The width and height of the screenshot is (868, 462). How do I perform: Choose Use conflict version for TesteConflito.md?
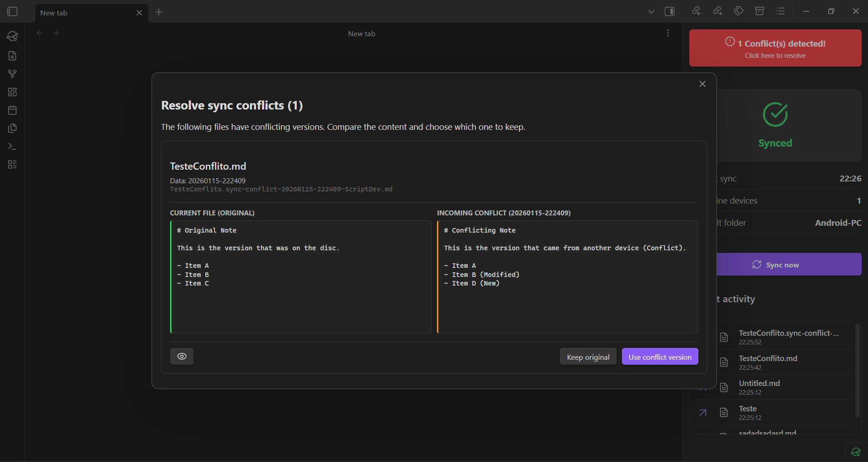click(659, 356)
